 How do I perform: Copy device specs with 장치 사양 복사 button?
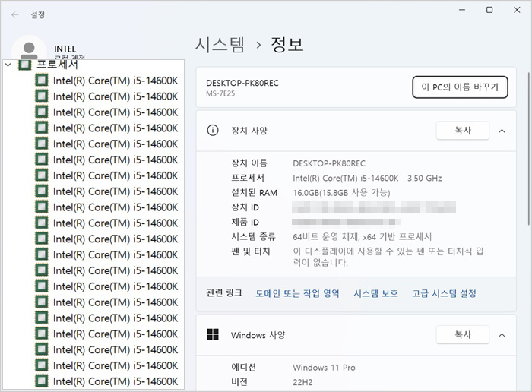pyautogui.click(x=462, y=130)
